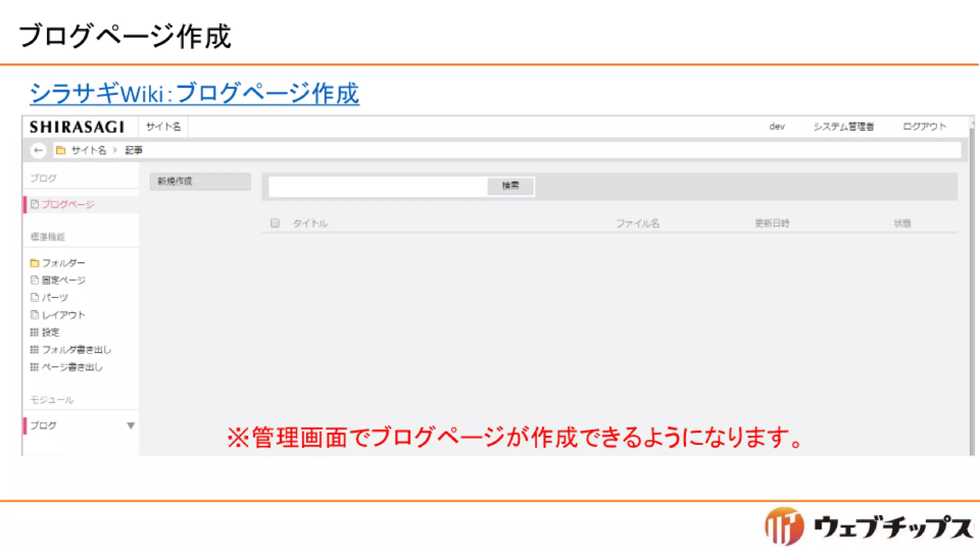Click the grid icon beside 設定
Viewport: 980px width, 551px height.
(x=34, y=332)
